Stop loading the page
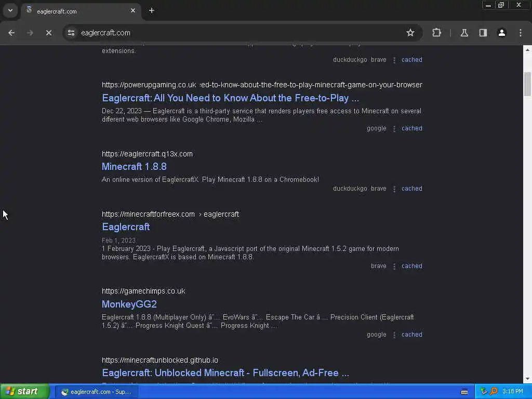Viewport: 532px width, 399px height. 49,33
